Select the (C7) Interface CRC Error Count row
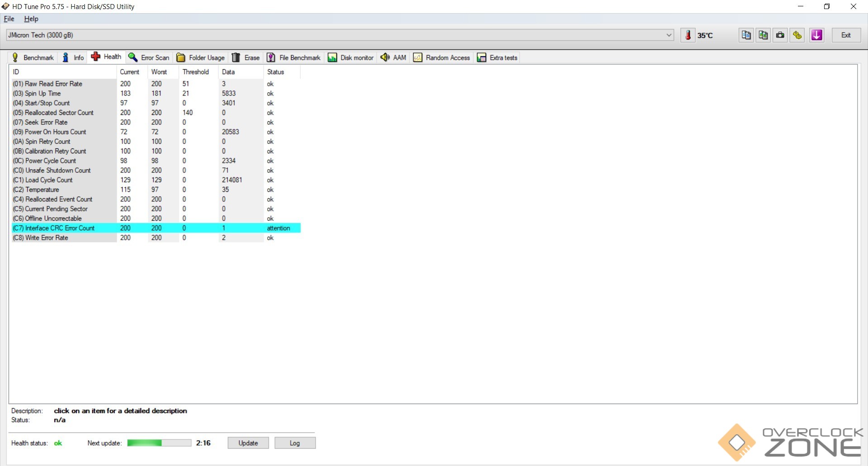 pos(156,228)
